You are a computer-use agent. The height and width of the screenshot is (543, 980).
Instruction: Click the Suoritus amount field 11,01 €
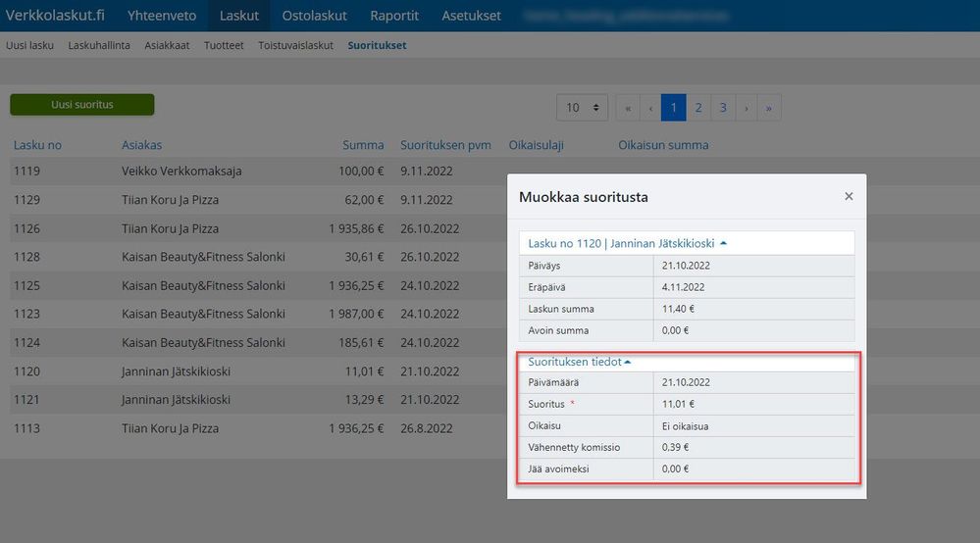click(753, 404)
